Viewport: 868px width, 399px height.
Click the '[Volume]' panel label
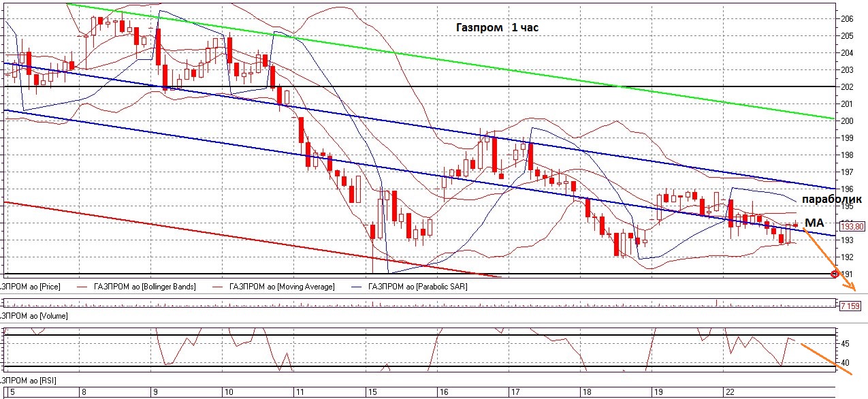(x=33, y=317)
